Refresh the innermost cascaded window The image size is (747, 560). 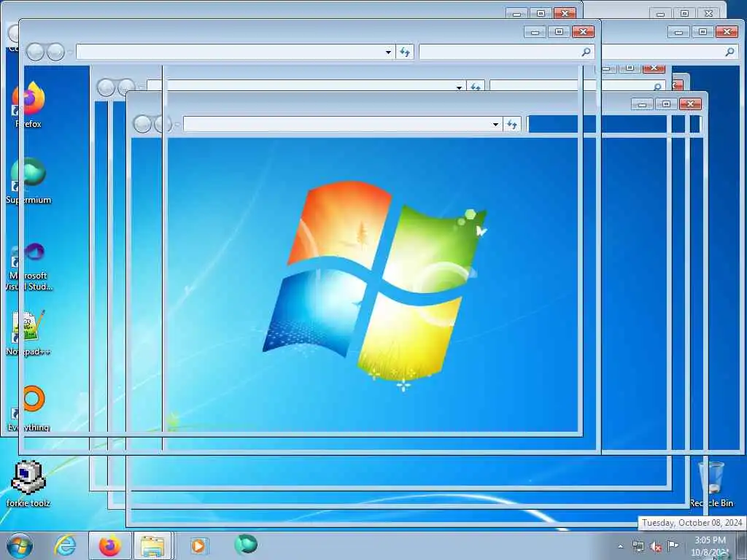point(511,124)
